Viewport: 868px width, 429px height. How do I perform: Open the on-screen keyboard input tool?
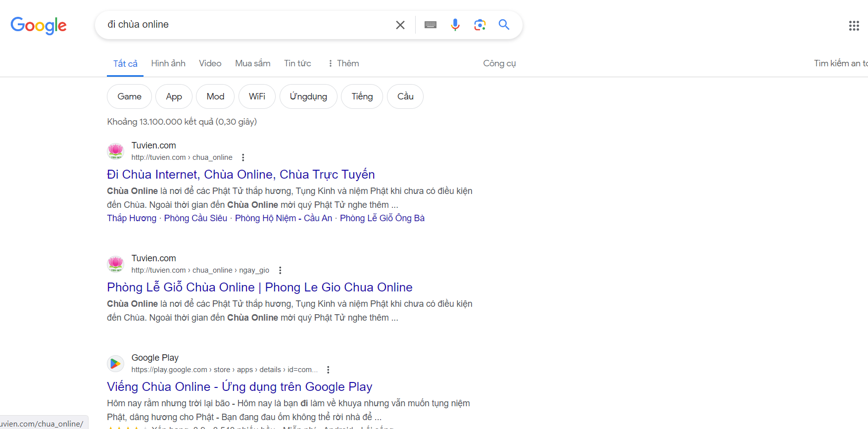pos(430,25)
